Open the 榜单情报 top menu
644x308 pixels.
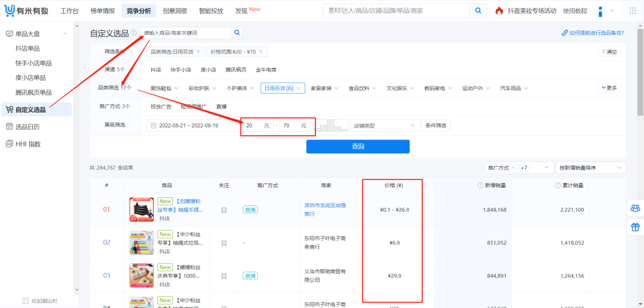point(103,11)
